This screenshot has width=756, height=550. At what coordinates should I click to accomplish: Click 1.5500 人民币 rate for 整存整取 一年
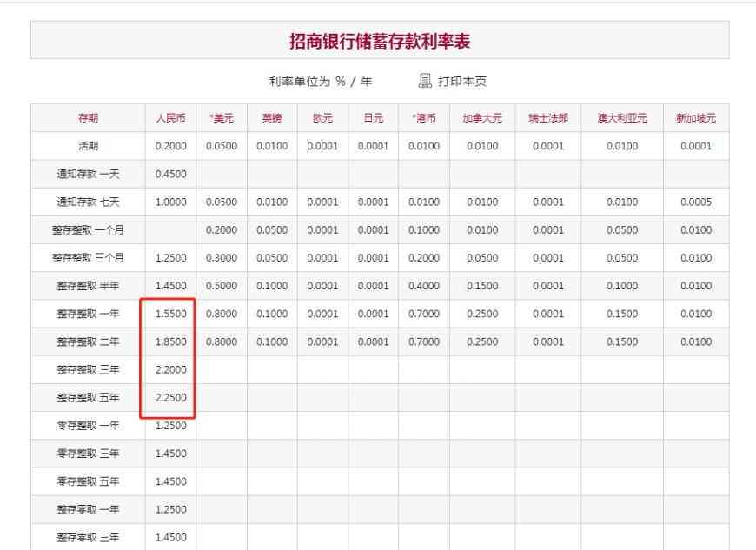tap(170, 314)
